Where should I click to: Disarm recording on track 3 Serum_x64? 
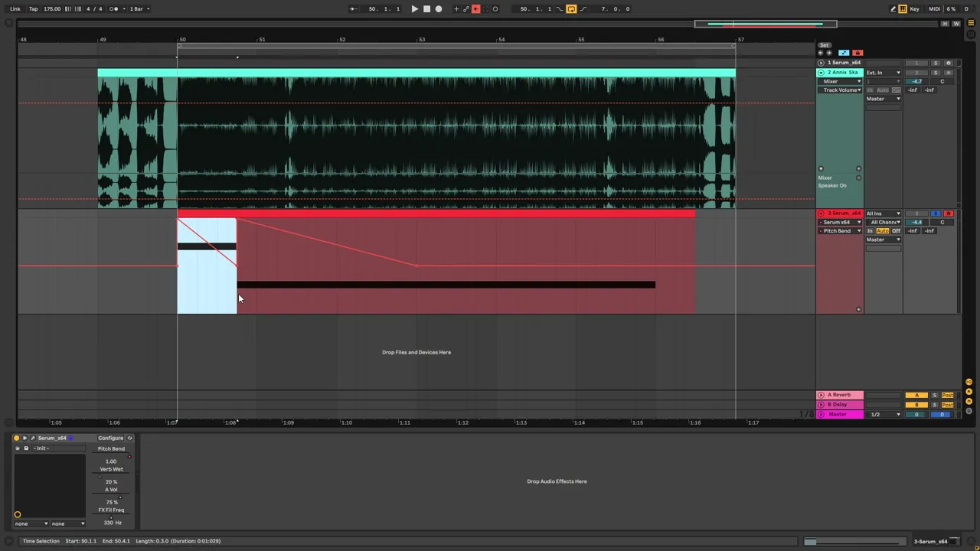tap(948, 214)
